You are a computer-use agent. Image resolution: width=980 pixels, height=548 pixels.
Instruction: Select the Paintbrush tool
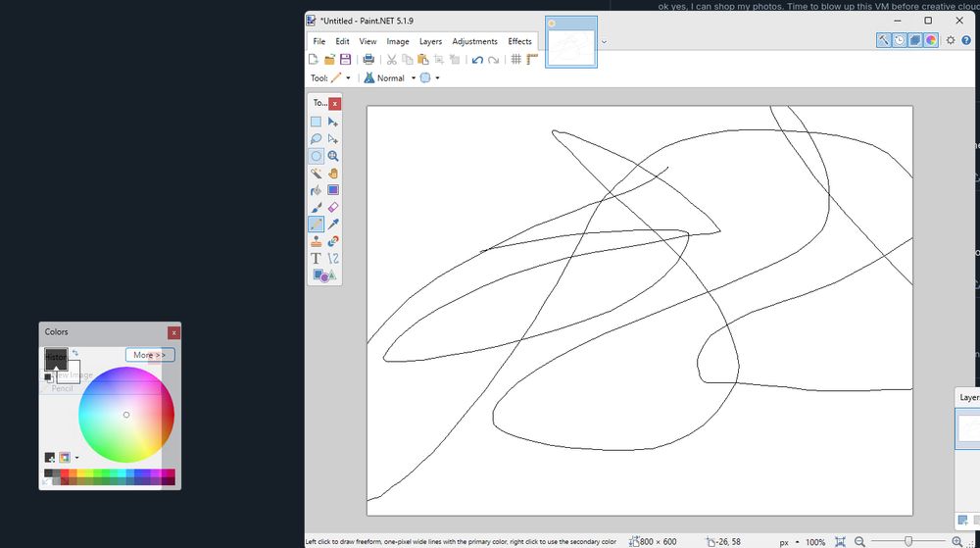(x=316, y=207)
